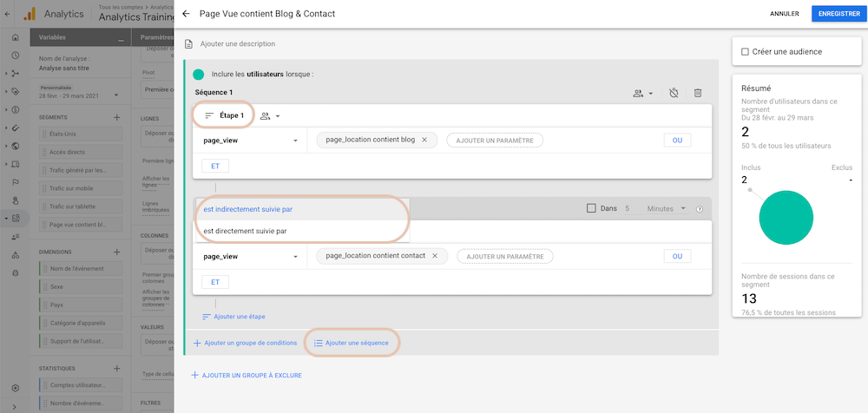The image size is (868, 413).
Task: Click the back arrow beside the segment title
Action: pos(186,14)
